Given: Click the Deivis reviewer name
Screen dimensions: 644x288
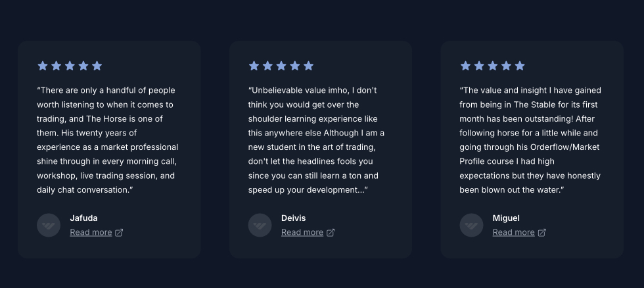Looking at the screenshot, I should [293, 218].
